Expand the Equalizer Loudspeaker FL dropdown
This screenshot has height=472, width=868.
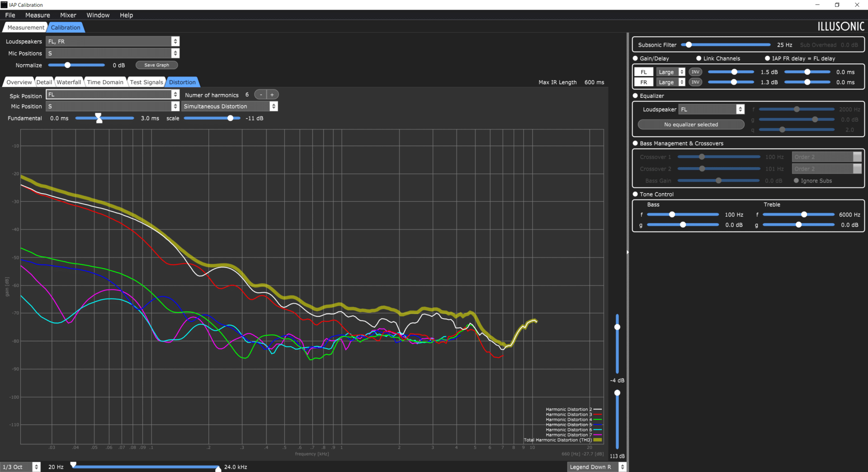coord(712,109)
